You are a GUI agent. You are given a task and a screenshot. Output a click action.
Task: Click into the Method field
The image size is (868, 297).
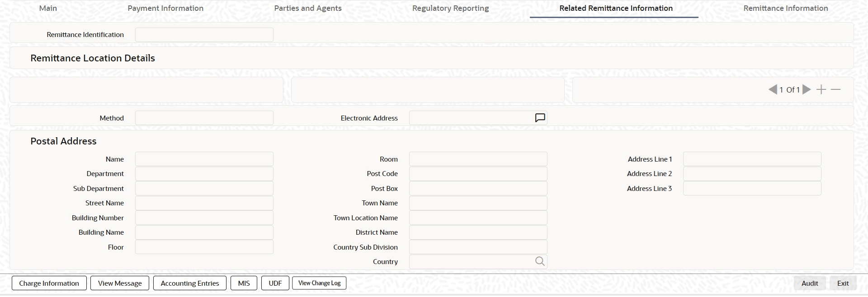tap(204, 118)
